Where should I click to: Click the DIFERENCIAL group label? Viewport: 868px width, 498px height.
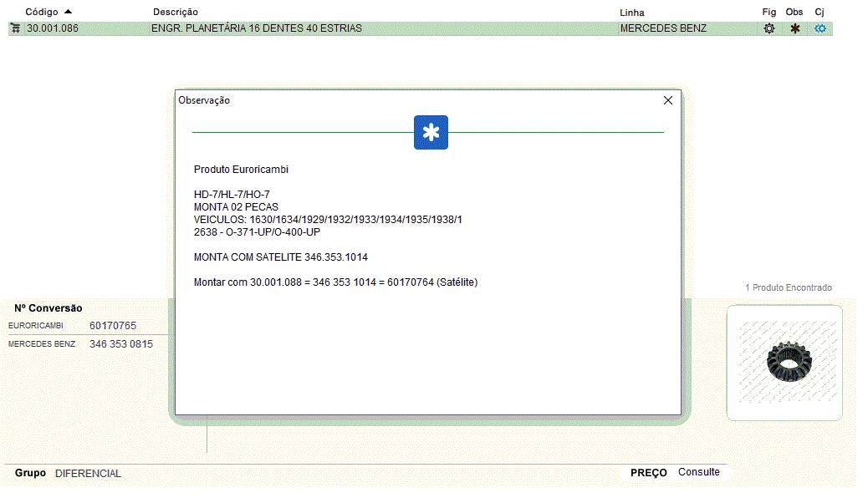[88, 474]
